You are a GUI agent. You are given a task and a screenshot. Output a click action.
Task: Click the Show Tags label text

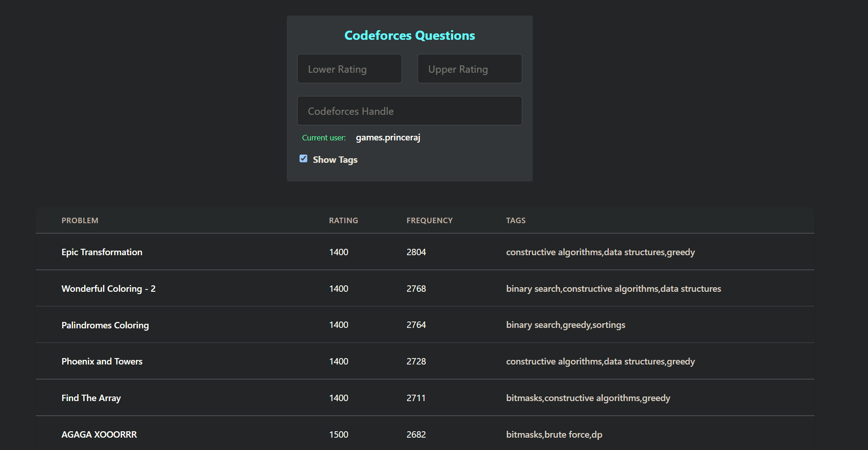[x=335, y=160]
